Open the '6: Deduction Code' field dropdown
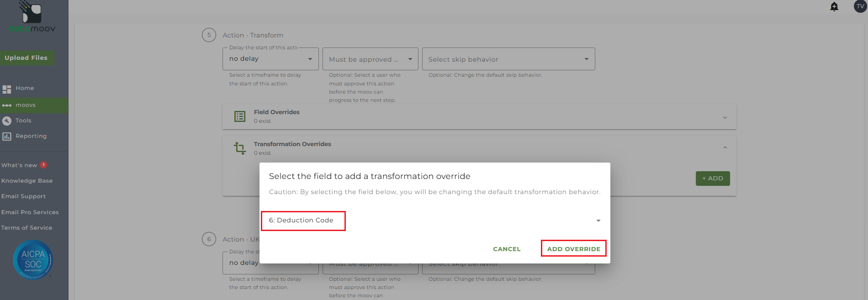The width and height of the screenshot is (868, 300). click(x=434, y=221)
